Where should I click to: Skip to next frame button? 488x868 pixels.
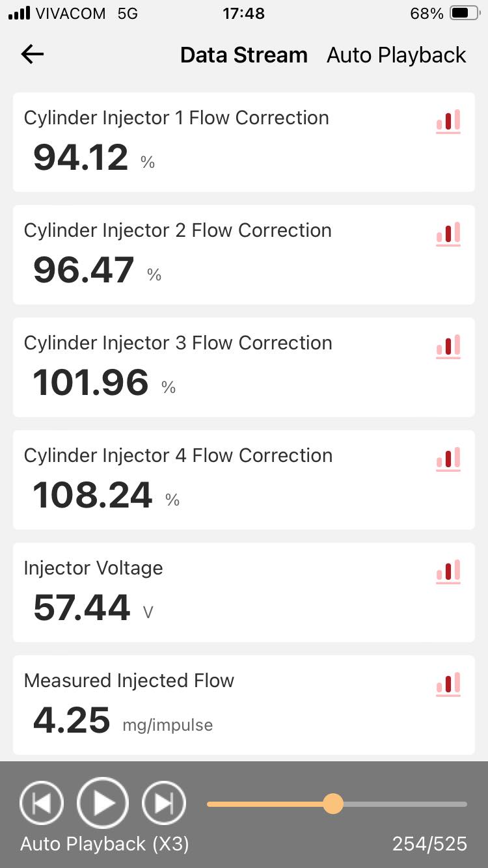164,804
